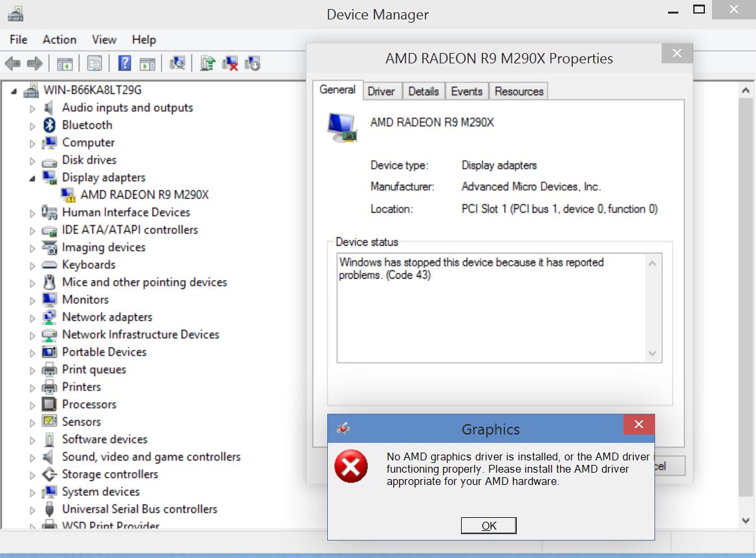Screen dimensions: 756x558
Task: Click the blue Help question mark icon
Action: tap(124, 63)
